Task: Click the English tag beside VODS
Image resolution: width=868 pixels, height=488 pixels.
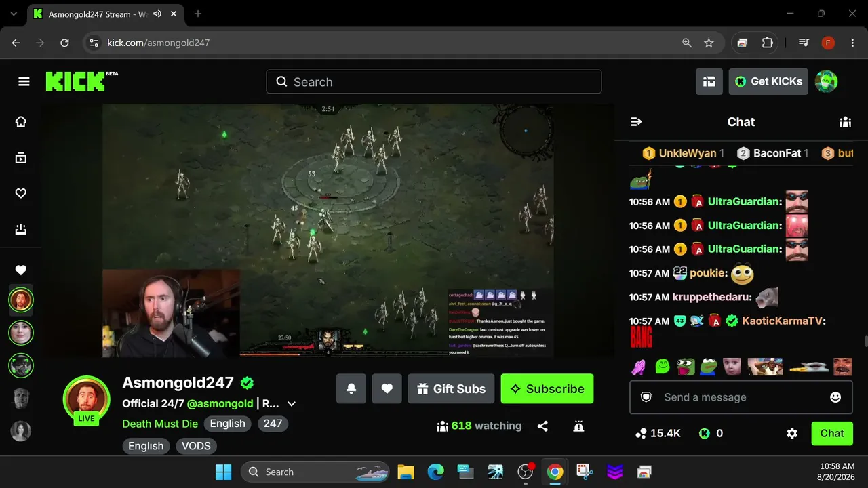Action: click(146, 446)
